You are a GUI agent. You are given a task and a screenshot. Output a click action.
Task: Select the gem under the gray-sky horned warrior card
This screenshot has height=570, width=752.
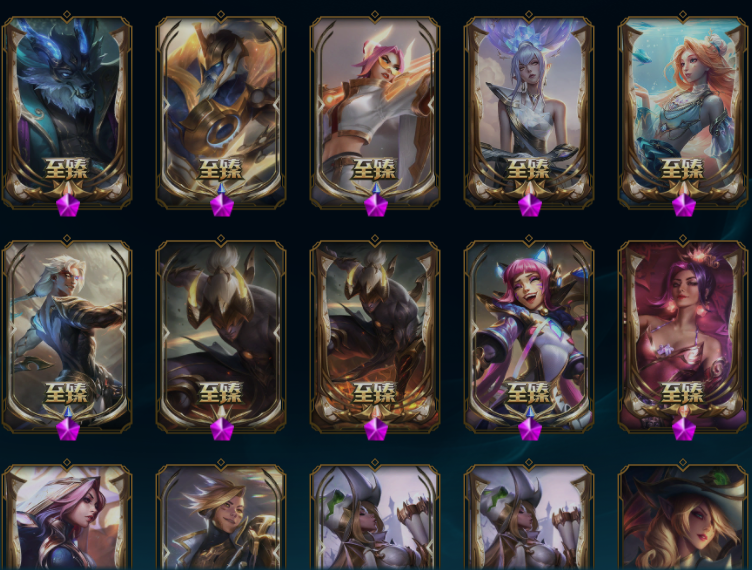coord(222,429)
